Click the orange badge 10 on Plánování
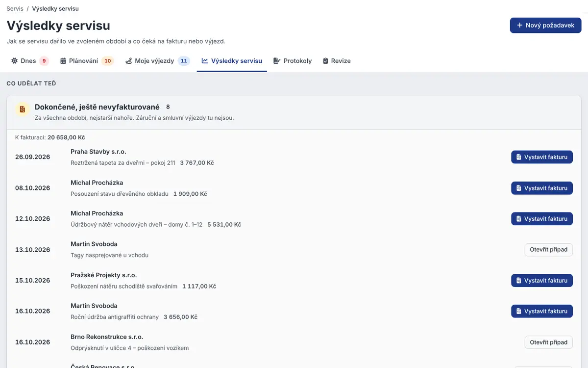588x368 pixels. (108, 61)
